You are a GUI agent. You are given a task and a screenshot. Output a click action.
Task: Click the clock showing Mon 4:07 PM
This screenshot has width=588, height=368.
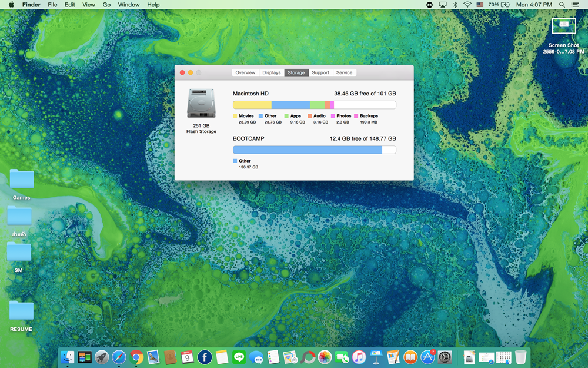534,5
